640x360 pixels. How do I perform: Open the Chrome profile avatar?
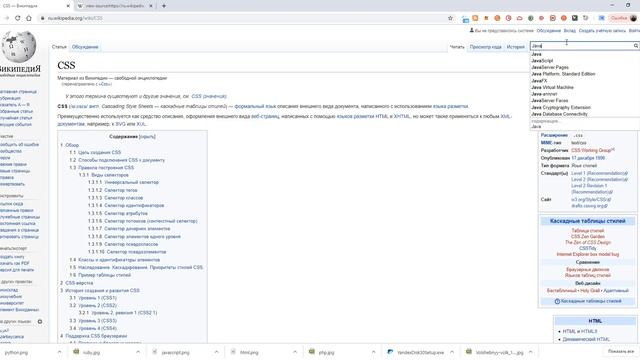[x=633, y=18]
